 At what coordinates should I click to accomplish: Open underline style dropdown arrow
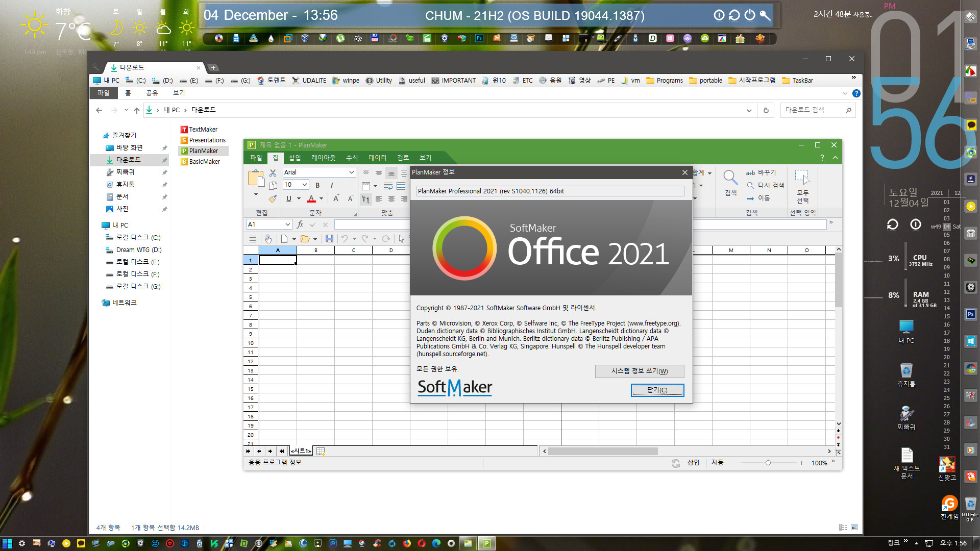pyautogui.click(x=299, y=198)
